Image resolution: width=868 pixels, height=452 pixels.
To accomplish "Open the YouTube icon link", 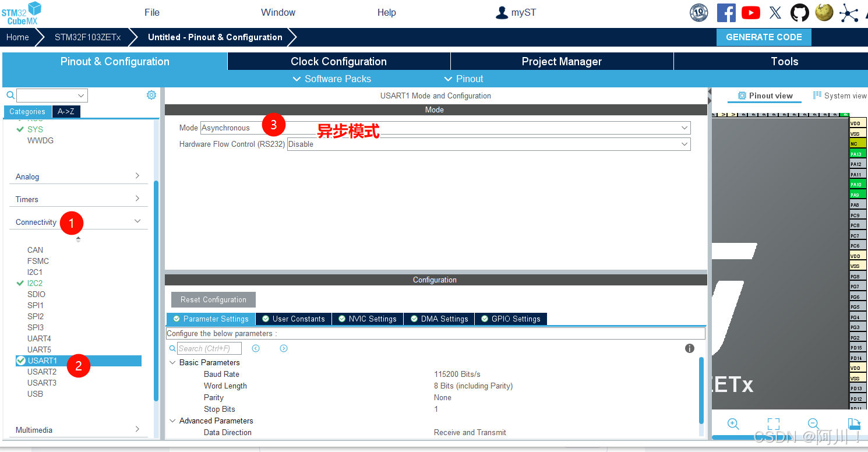I will (x=751, y=12).
